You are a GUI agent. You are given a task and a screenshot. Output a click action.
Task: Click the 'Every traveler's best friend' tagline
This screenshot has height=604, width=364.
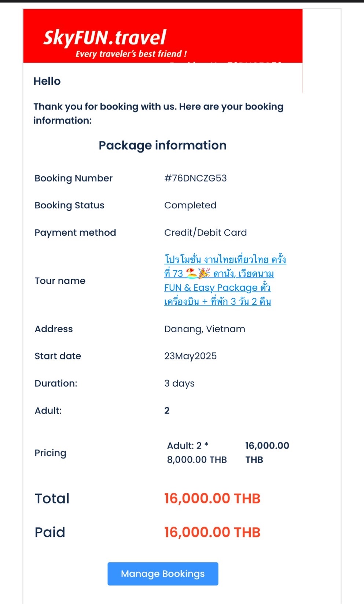pyautogui.click(x=131, y=54)
